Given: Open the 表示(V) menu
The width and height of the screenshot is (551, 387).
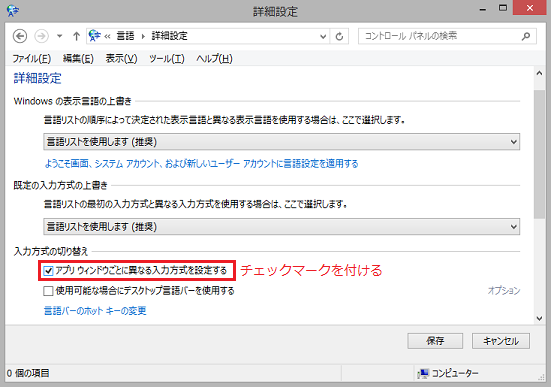Looking at the screenshot, I should pos(122,59).
